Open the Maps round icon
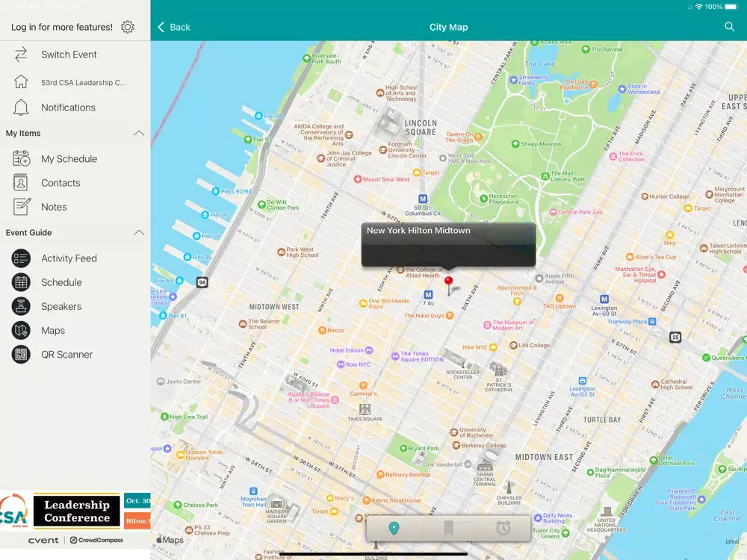Viewport: 747px width, 560px height. point(21,331)
